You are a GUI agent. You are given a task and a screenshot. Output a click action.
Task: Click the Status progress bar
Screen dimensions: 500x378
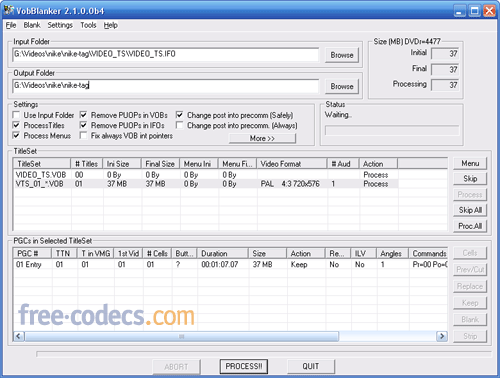click(392, 130)
